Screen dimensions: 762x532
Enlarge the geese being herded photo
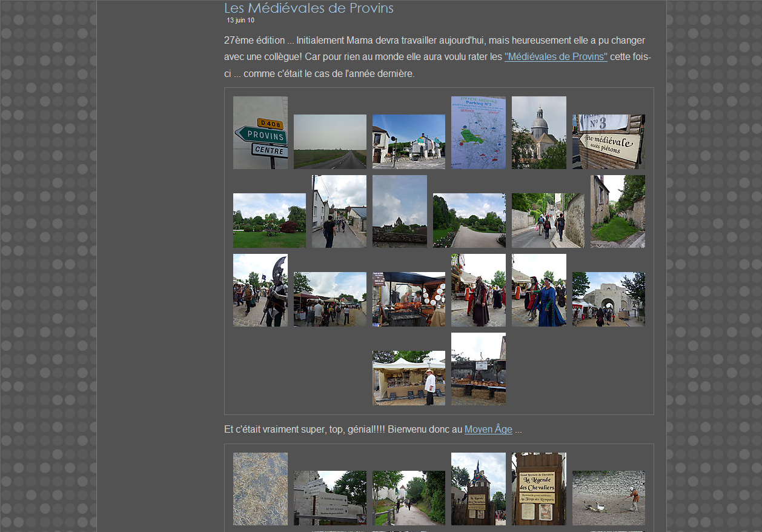pyautogui.click(x=609, y=498)
